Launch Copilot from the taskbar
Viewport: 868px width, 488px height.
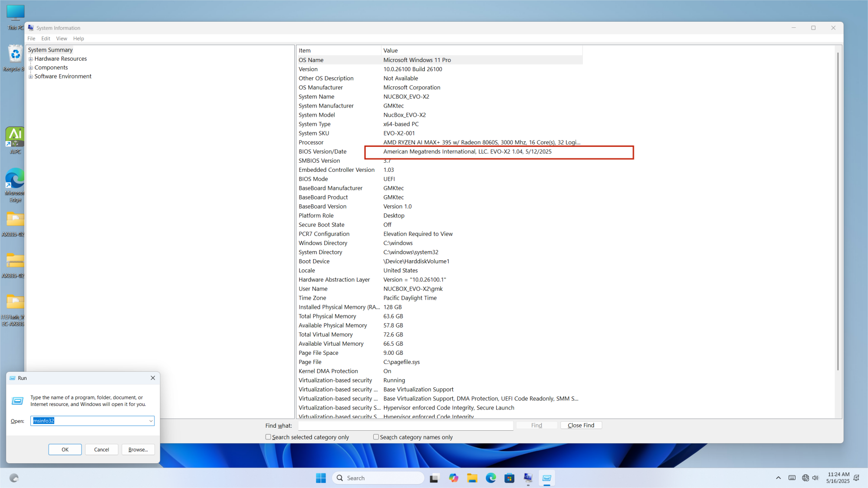[x=454, y=478]
